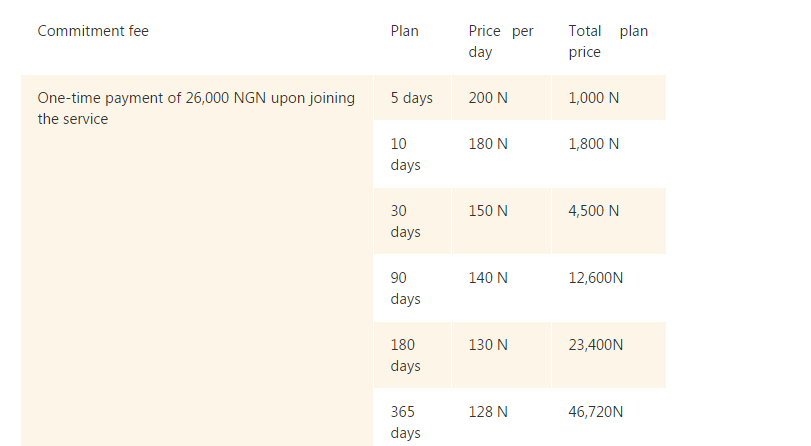Click the Total plan price header
Screen dimensions: 811x446
[607, 41]
